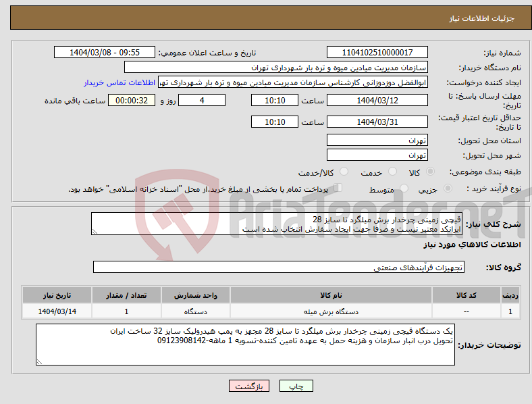Viewport: 532px width, 404px height.
Task: Click the need date cell 1404/03/14
Action: pyautogui.click(x=57, y=311)
